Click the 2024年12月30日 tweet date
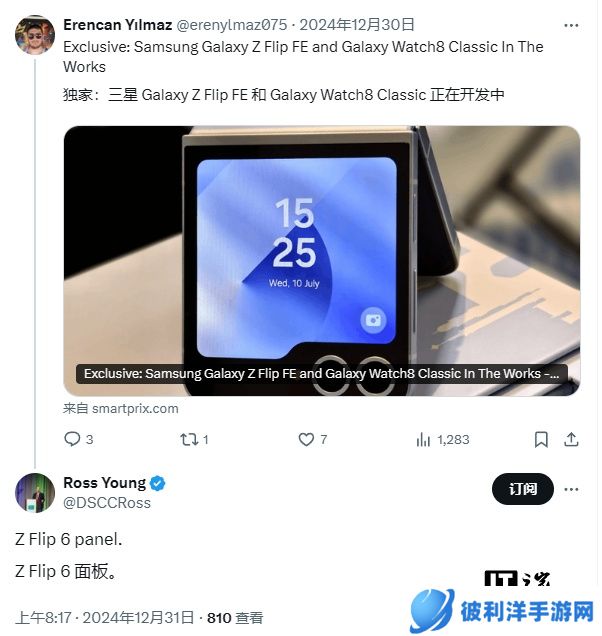The height and width of the screenshot is (636, 602). (x=357, y=25)
